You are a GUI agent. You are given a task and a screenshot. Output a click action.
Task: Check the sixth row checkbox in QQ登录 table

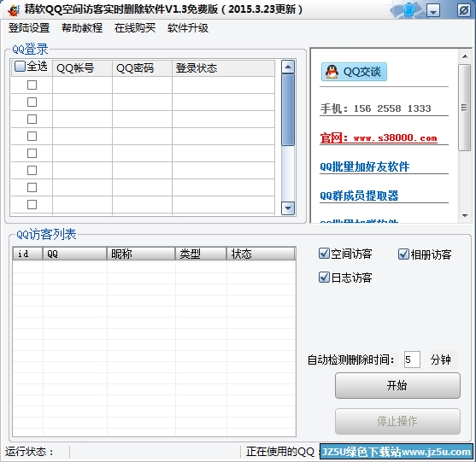(x=32, y=170)
